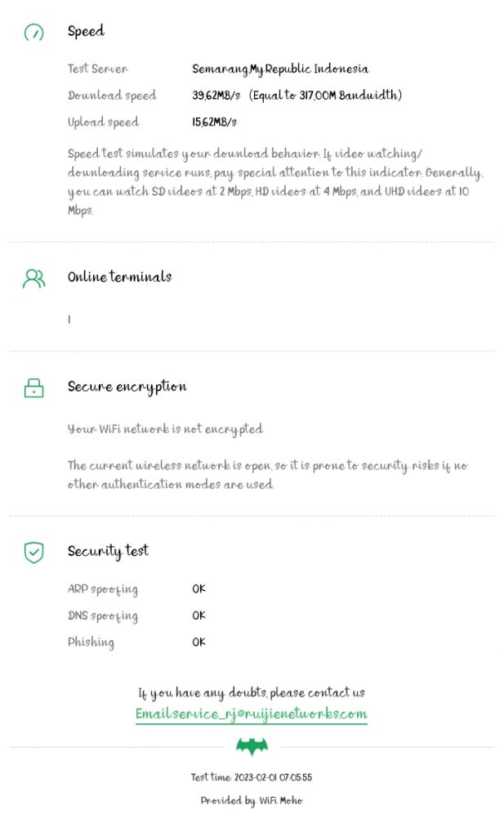
Task: Click the DNS spoofing OK result
Action: click(198, 615)
